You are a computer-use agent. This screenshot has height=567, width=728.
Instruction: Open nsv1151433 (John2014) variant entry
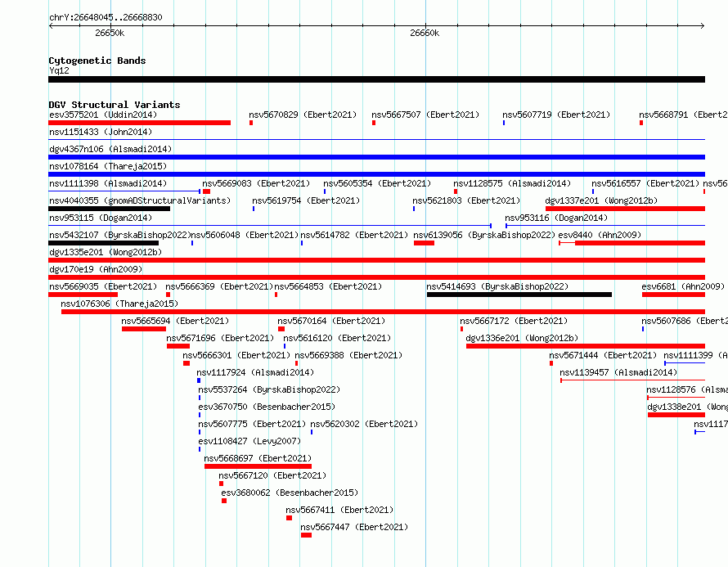pos(101,132)
